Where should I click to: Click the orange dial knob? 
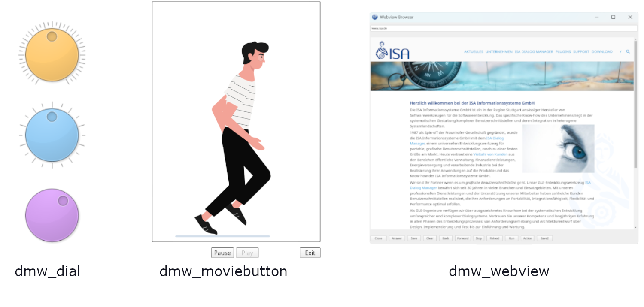[52, 54]
